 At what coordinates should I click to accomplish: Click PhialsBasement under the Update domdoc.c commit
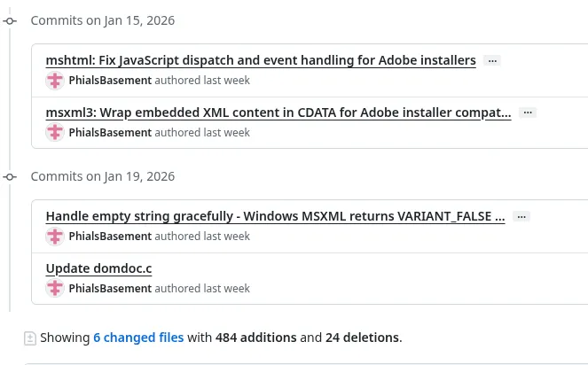(x=110, y=289)
